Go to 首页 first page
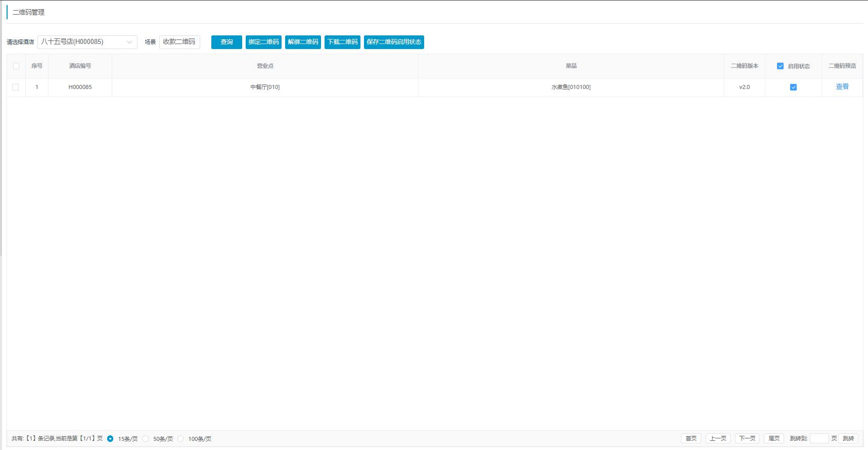The height and width of the screenshot is (450, 868). click(x=691, y=438)
